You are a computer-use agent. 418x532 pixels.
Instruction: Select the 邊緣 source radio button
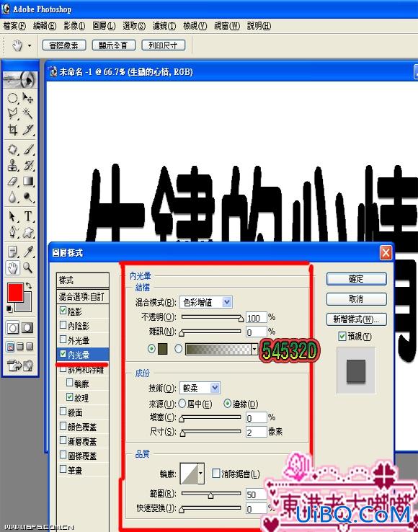point(227,404)
